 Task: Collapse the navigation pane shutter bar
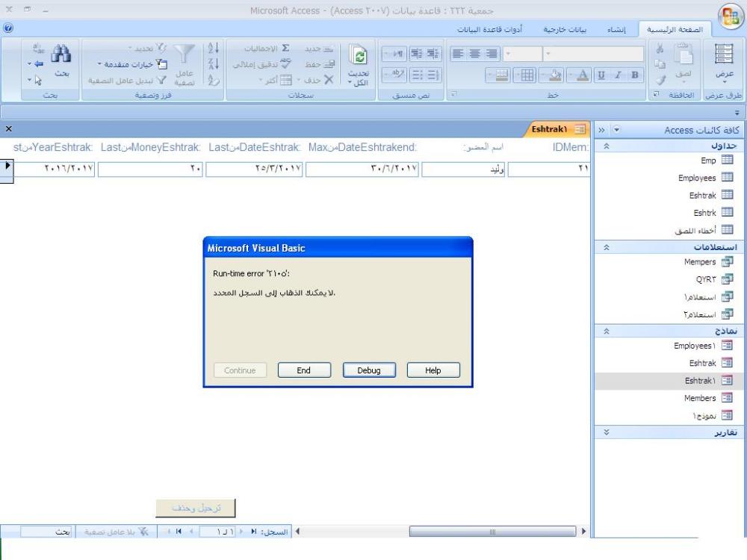601,129
